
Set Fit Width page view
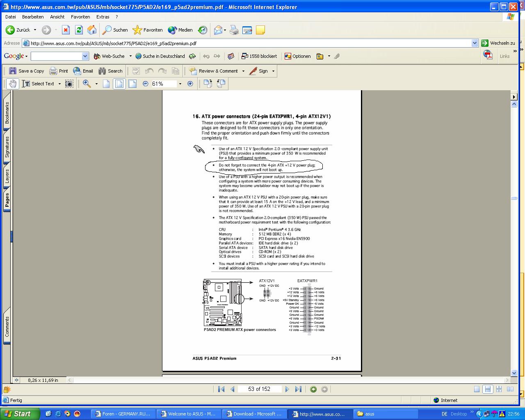[132, 84]
